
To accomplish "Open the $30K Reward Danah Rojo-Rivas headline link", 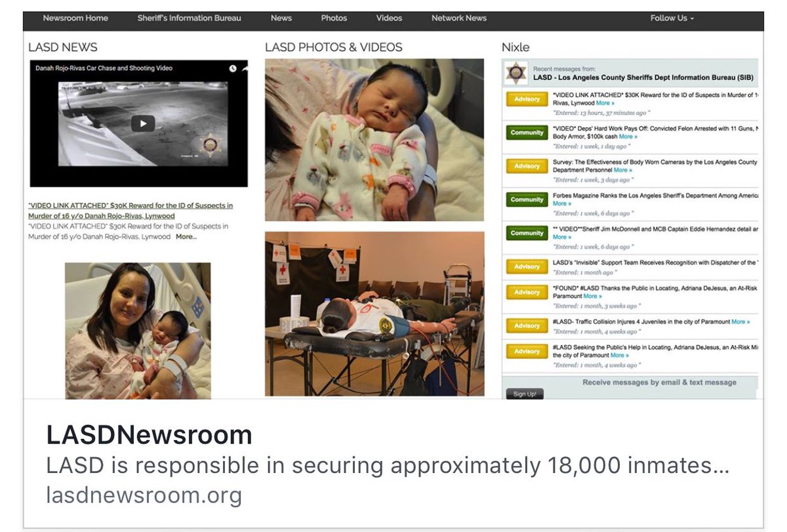I will pos(131,211).
